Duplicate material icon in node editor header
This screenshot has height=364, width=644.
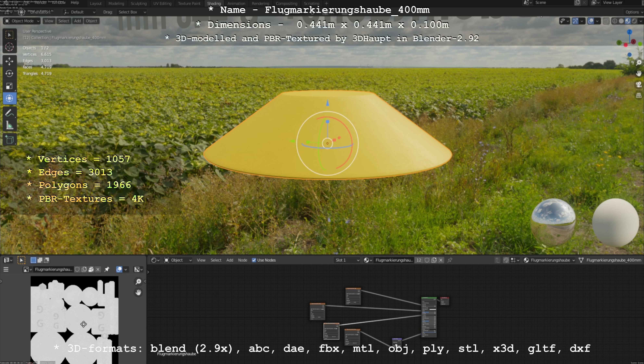(434, 260)
